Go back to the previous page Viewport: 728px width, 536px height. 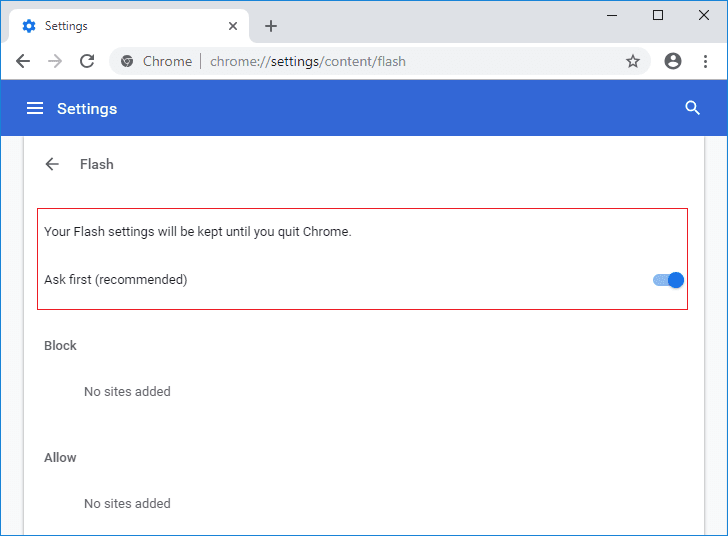pyautogui.click(x=23, y=61)
